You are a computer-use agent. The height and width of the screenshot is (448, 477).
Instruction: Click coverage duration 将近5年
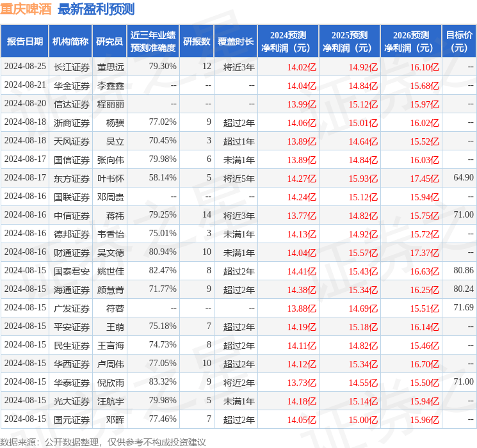[x=239, y=179]
